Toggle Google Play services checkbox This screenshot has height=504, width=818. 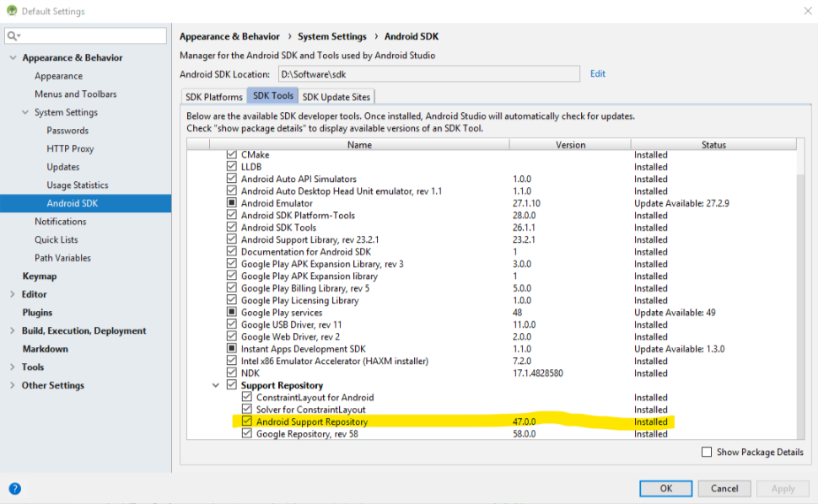[232, 312]
